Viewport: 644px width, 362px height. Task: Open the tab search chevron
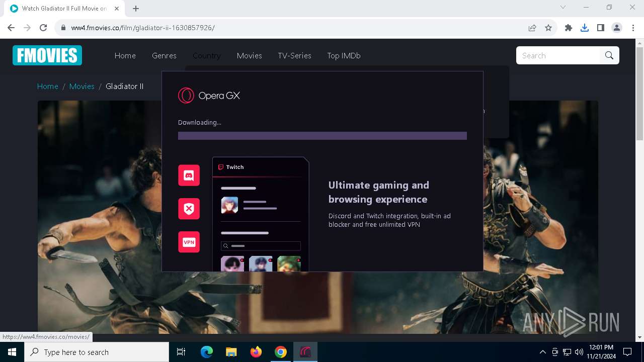tap(563, 7)
